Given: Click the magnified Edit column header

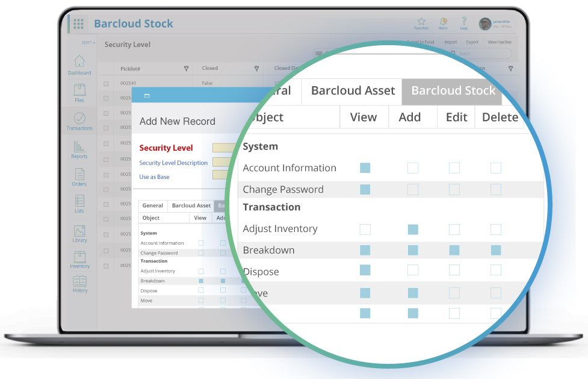Looking at the screenshot, I should point(456,117).
